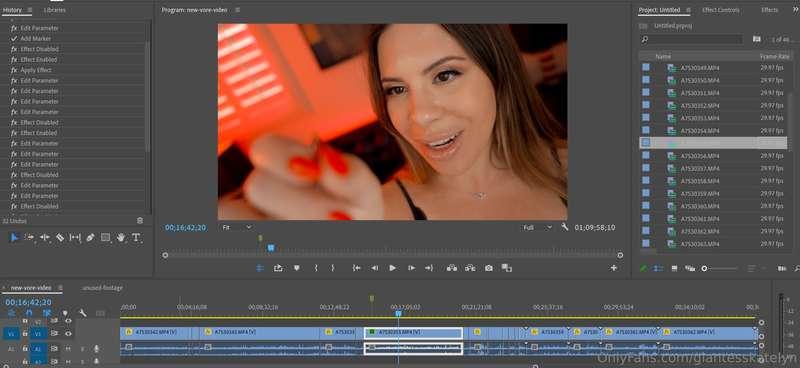Click Mark Out bracket button
The image size is (800, 368).
333,268
